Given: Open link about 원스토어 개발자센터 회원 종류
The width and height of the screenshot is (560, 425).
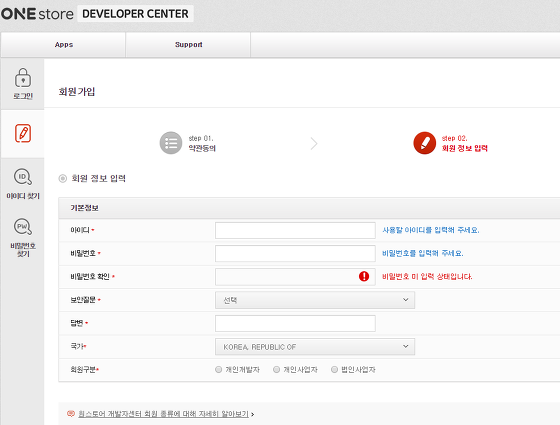Looking at the screenshot, I should (x=163, y=414).
